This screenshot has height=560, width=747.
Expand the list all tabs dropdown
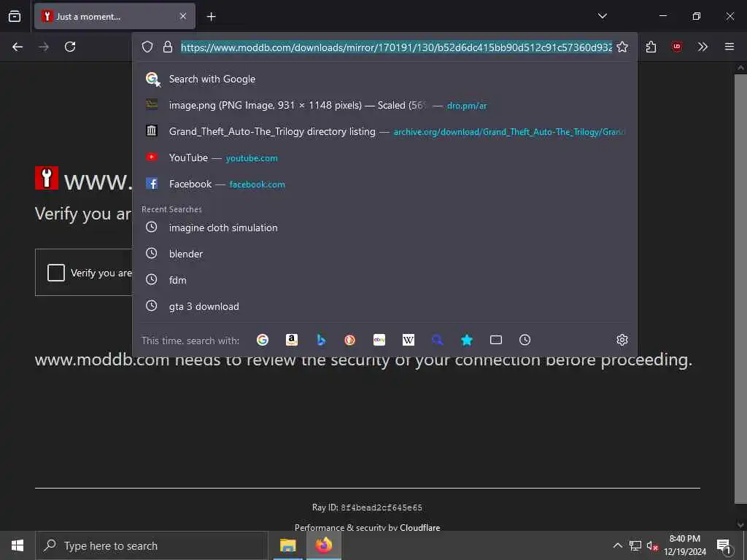pos(602,16)
